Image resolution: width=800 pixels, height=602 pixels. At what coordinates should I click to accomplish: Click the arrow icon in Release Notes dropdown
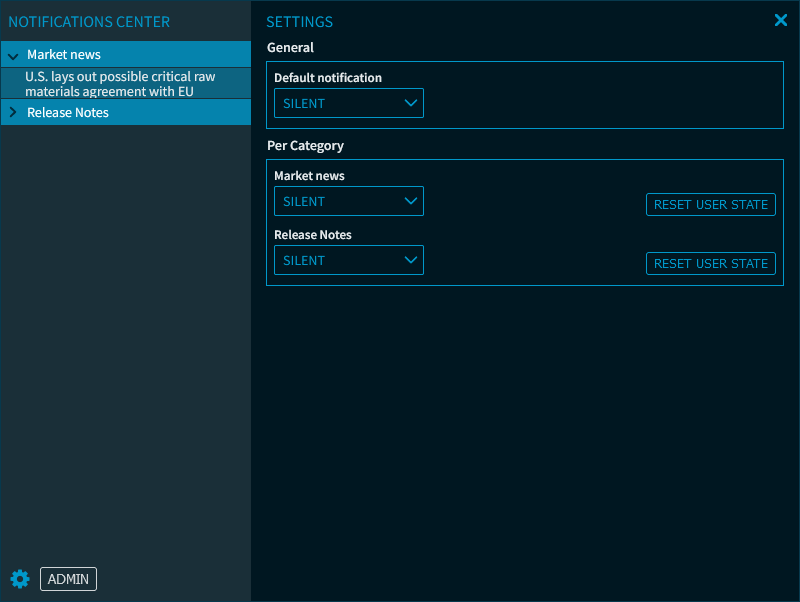point(410,260)
